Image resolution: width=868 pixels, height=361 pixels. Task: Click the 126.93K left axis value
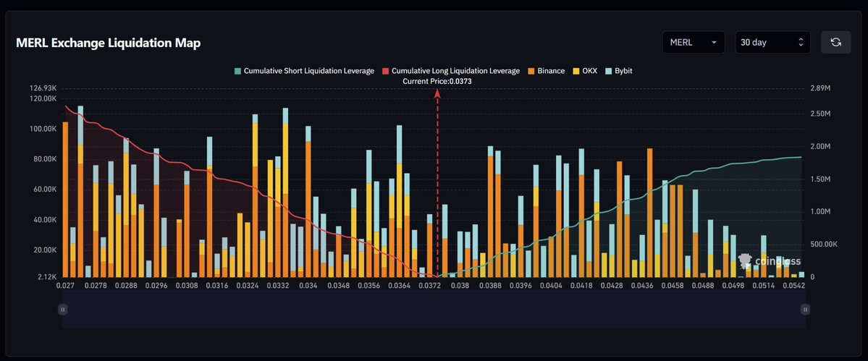44,88
